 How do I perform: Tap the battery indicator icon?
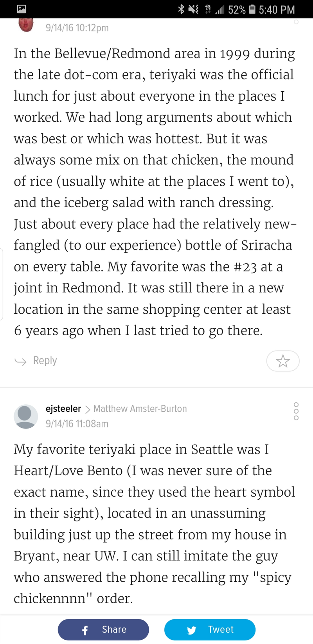pos(252,9)
